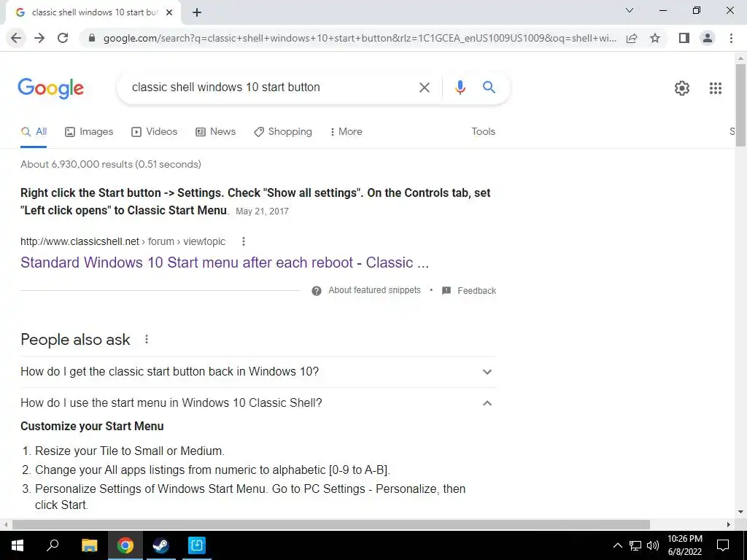Open the classicshell.net result options menu
The width and height of the screenshot is (747, 560).
pos(244,241)
